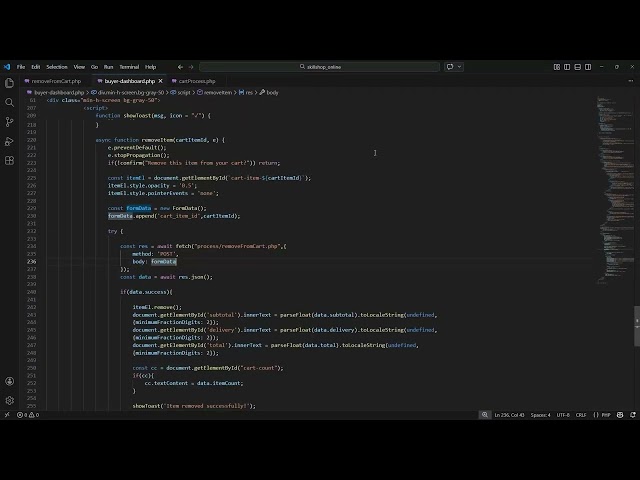Expand the chat dropdown arrow
The width and height of the screenshot is (640, 480).
pos(459,67)
